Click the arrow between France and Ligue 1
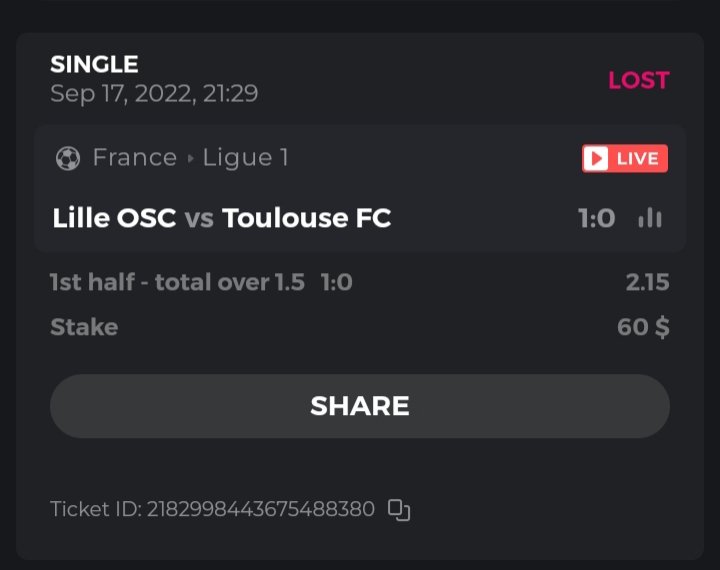The image size is (720, 570). click(x=190, y=158)
